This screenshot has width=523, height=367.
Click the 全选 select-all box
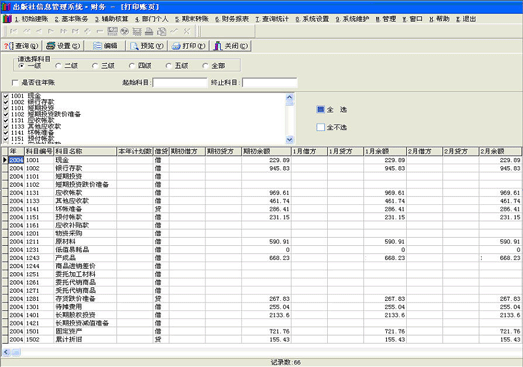pos(321,109)
